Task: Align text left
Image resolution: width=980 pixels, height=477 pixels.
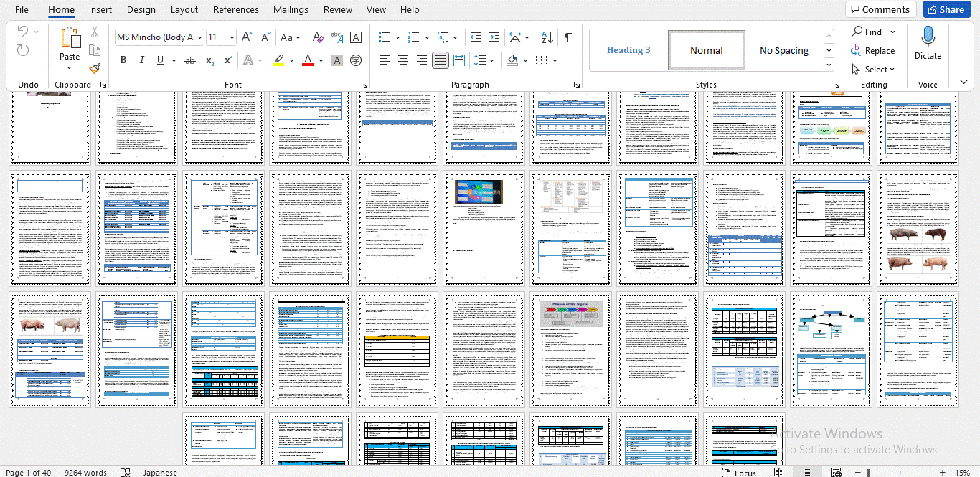Action: [x=385, y=60]
